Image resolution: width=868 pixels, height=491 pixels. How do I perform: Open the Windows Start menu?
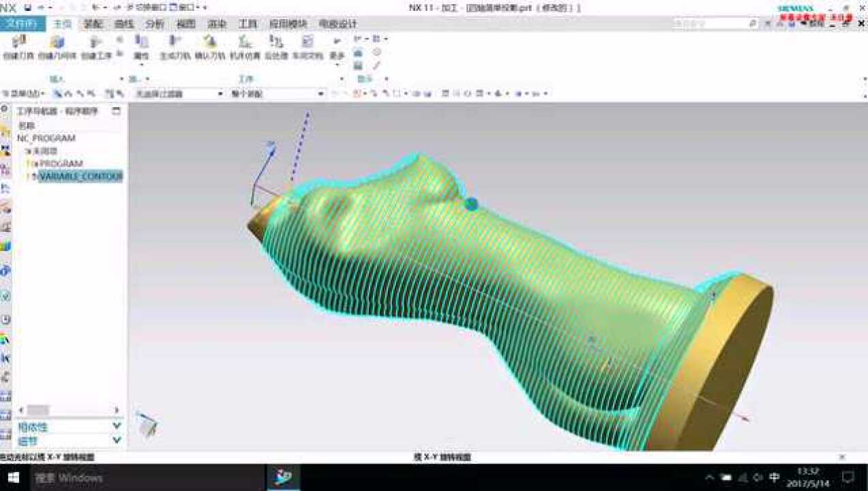[x=14, y=477]
